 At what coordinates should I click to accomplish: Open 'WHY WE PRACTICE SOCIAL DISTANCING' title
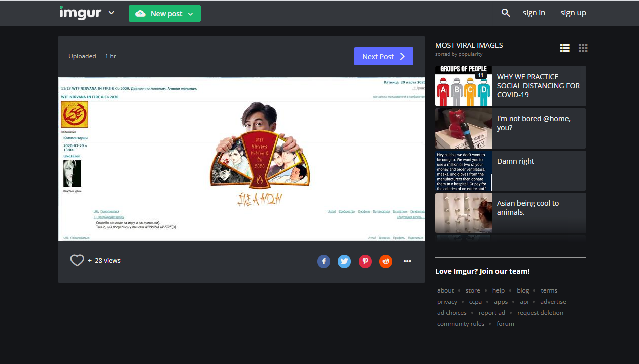[538, 86]
